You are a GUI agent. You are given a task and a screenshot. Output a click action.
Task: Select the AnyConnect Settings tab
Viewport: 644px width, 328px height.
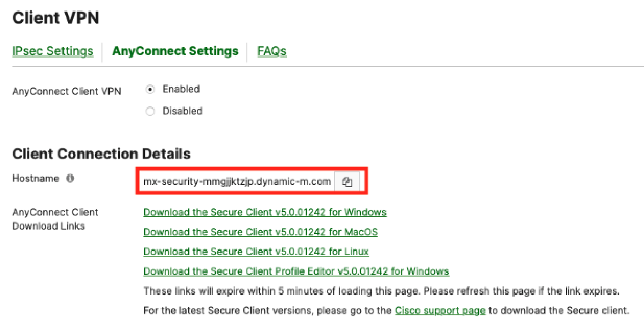click(x=175, y=51)
